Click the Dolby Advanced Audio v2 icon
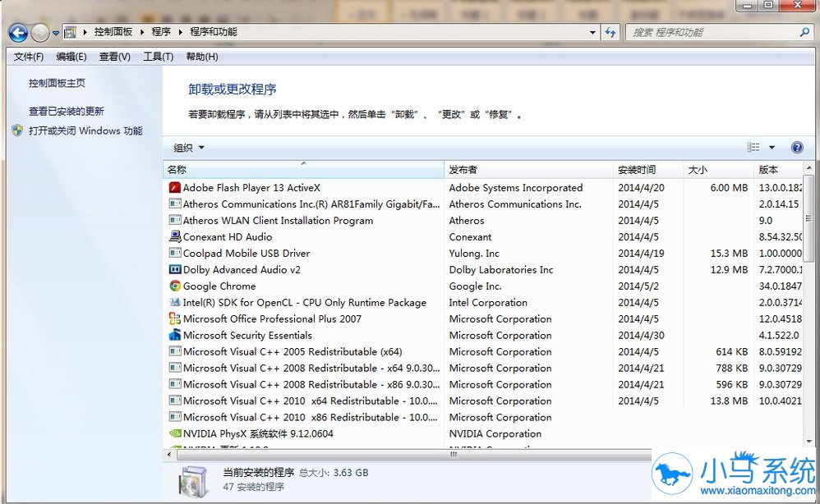The width and height of the screenshot is (820, 504). coord(175,269)
